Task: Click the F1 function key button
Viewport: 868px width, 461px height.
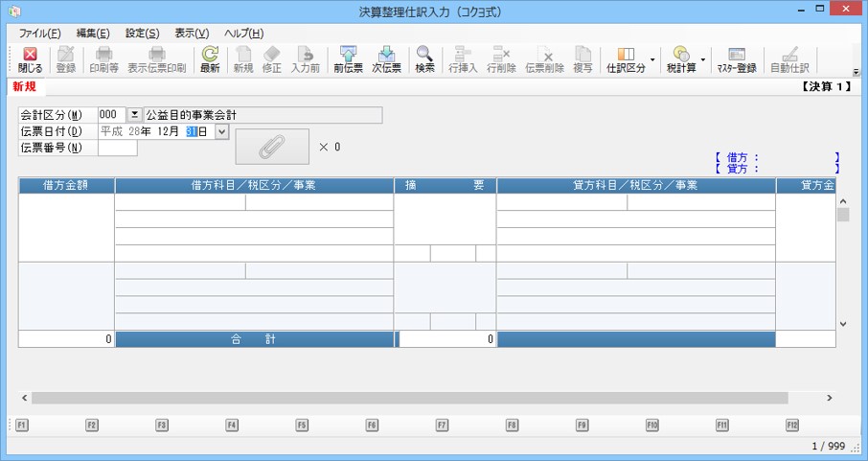Action: click(21, 425)
